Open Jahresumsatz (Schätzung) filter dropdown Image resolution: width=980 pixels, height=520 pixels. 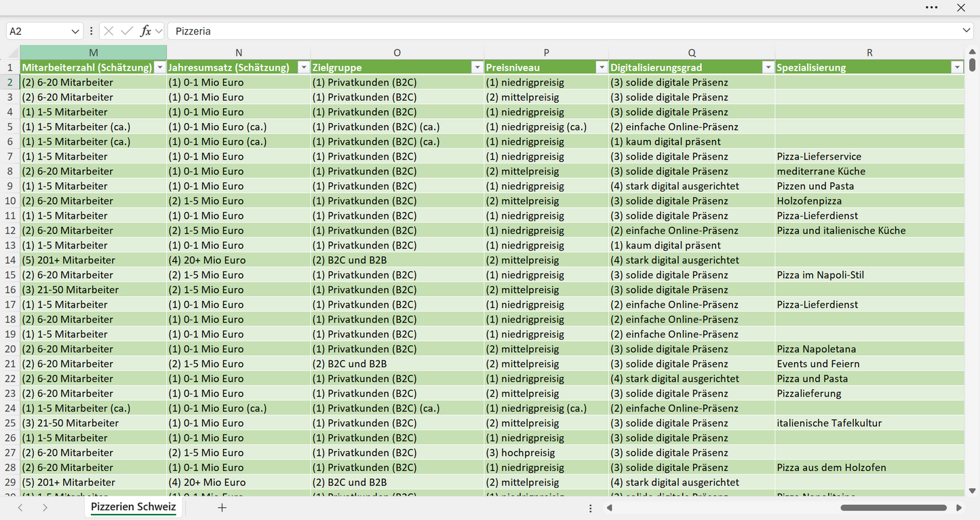click(302, 67)
